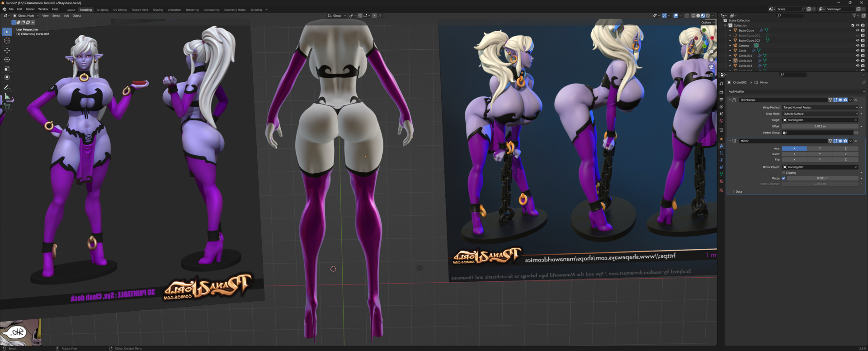Disable Circle.001 in renders
Screen dimensions: 868x351
point(863,56)
